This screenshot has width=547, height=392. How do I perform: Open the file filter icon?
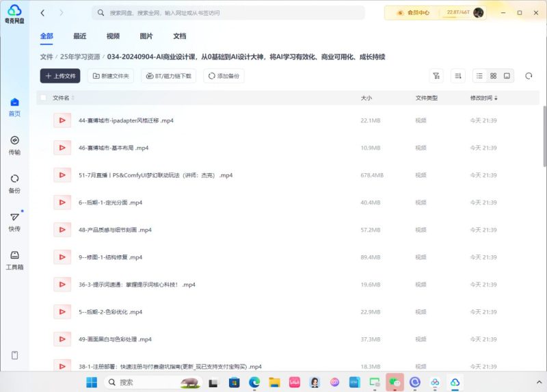click(436, 76)
